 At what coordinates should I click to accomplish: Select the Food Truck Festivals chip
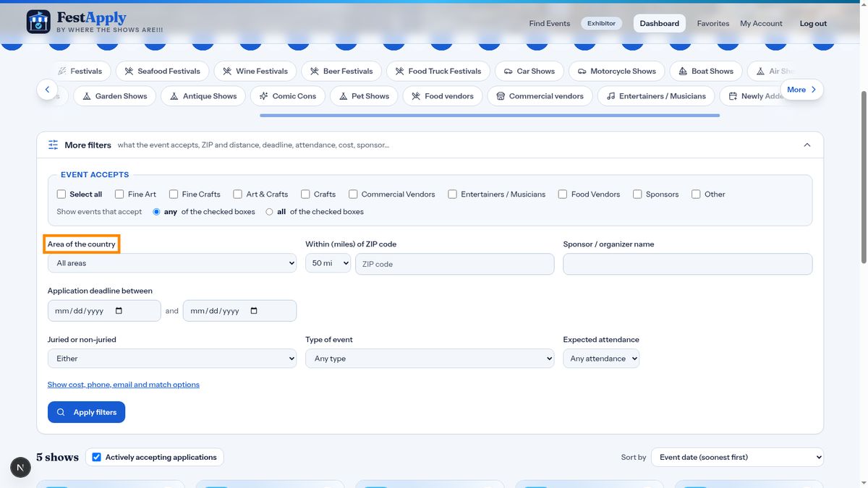click(x=438, y=71)
